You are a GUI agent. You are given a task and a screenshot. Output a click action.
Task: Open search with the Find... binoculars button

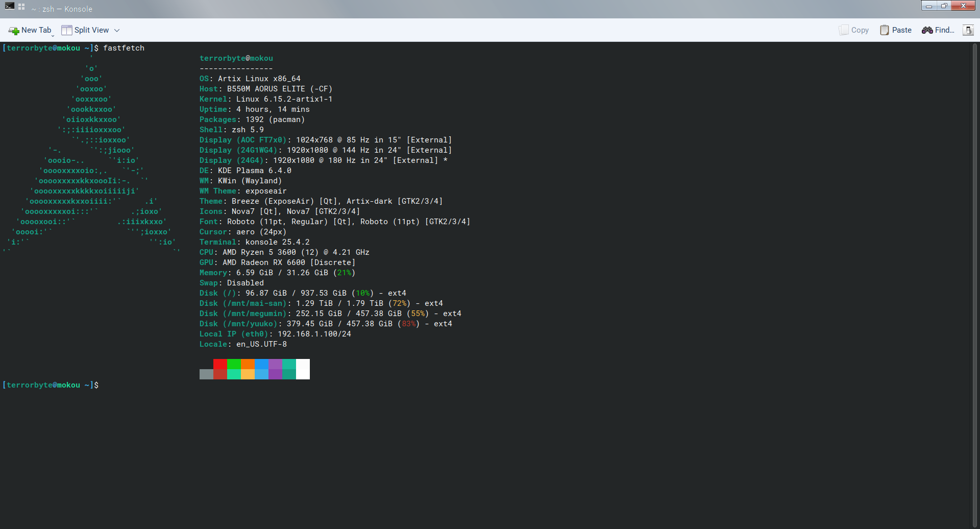(938, 30)
